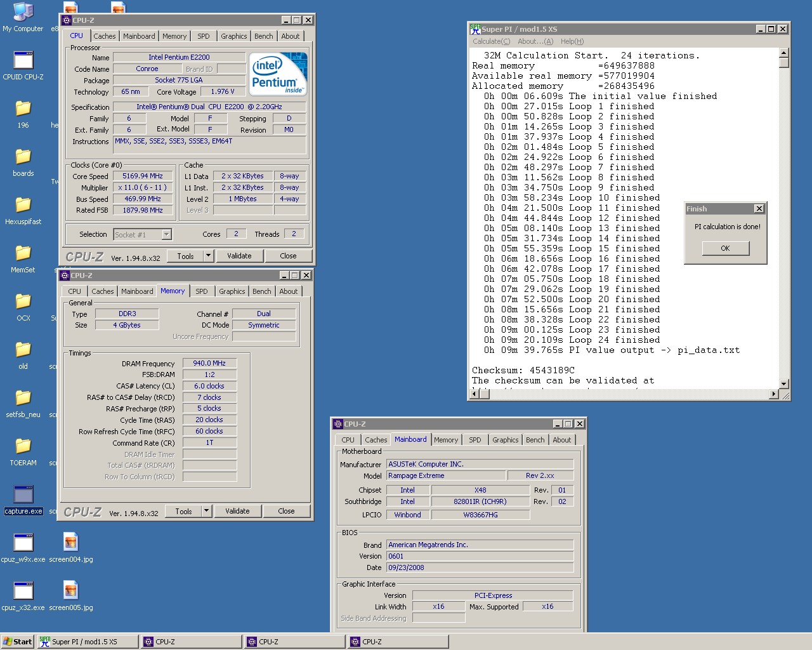Open the TOERAM folder icon

pos(23,452)
